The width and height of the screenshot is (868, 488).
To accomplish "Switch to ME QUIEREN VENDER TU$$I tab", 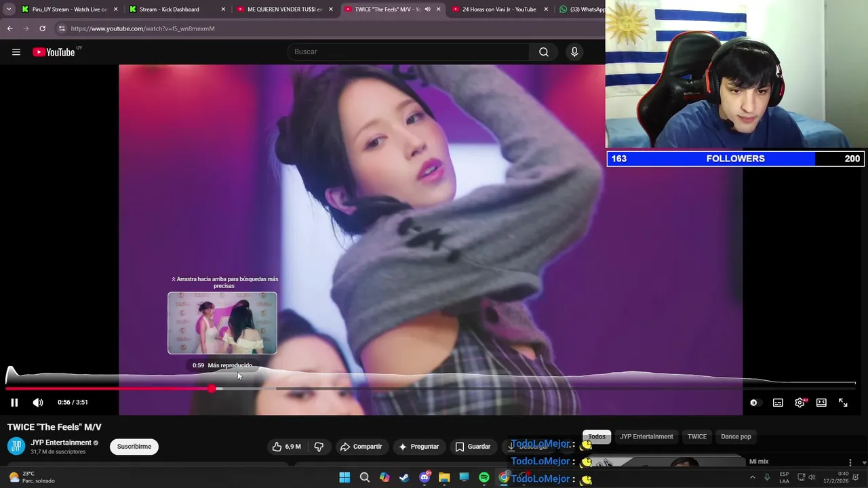I will coord(284,9).
